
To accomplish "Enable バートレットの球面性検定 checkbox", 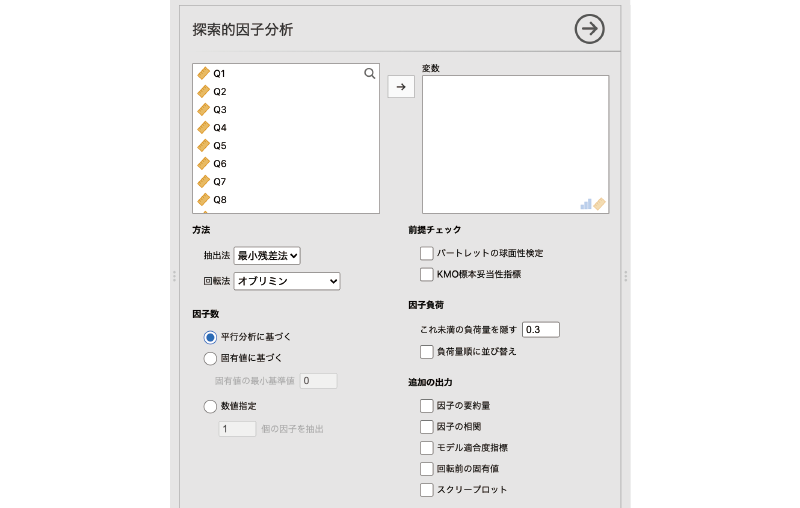I will click(427, 254).
